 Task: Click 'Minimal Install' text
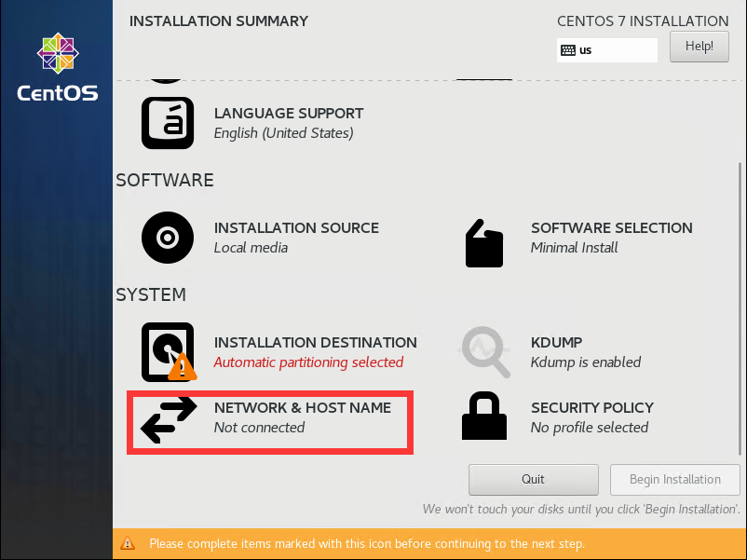coord(574,247)
